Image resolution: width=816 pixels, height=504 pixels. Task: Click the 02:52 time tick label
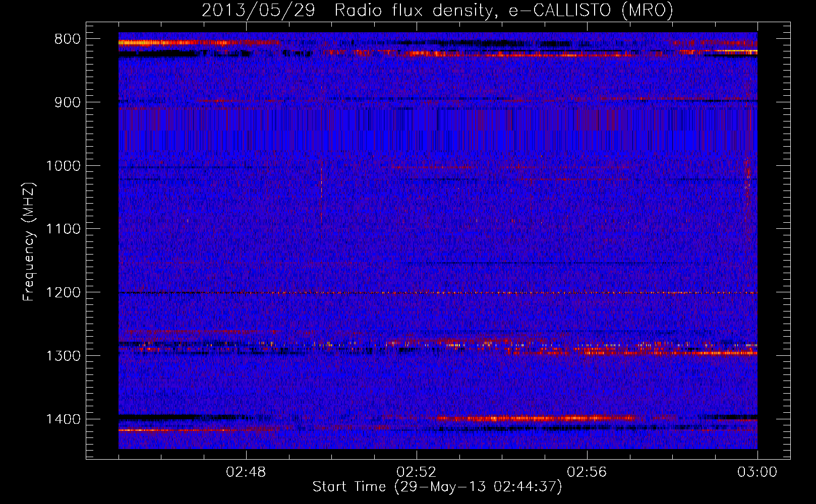[417, 472]
